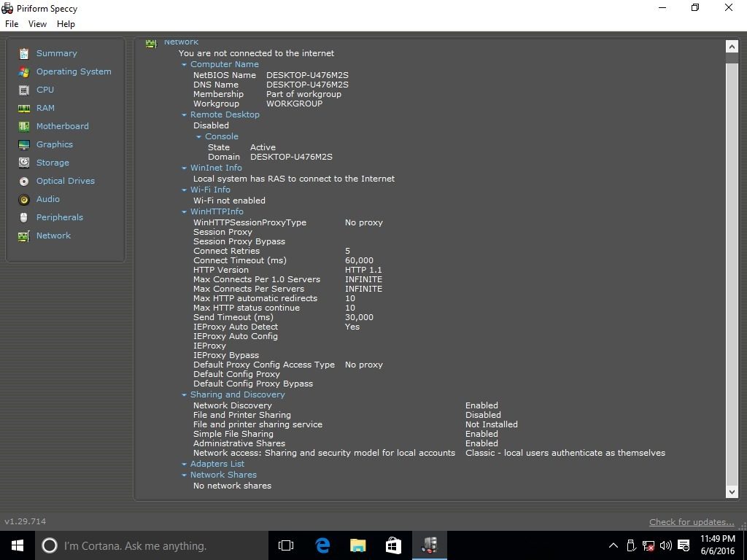
Task: Collapse the Remote Desktop section
Action: click(185, 114)
